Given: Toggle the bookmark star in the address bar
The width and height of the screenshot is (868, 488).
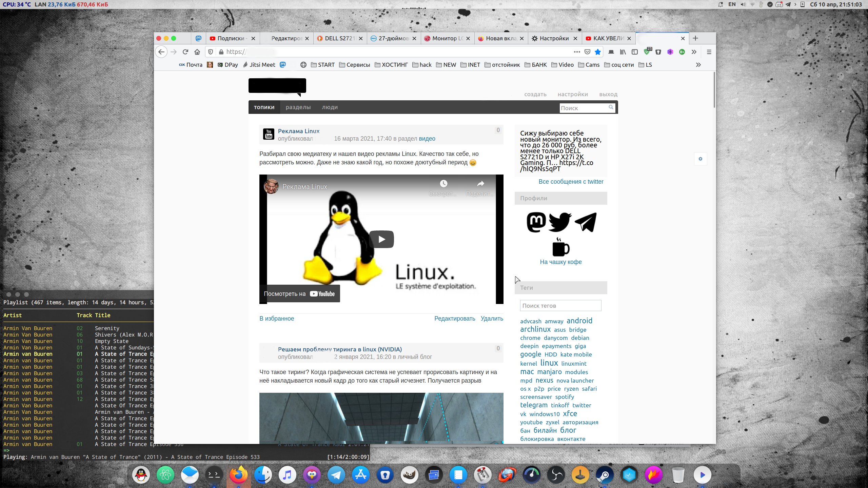Looking at the screenshot, I should pyautogui.click(x=598, y=52).
